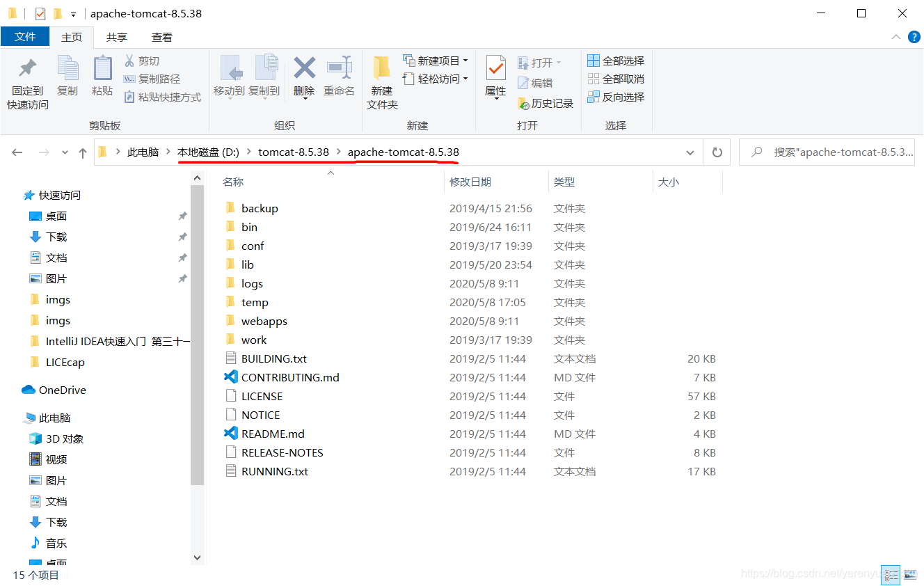Open LICEcap folder in the sidebar

[x=65, y=362]
